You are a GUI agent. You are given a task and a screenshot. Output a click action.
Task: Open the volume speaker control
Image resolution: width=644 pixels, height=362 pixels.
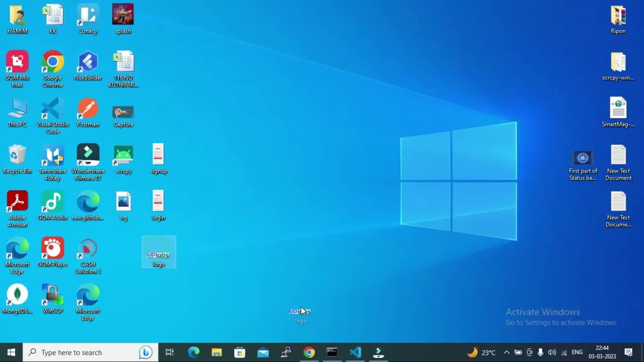click(552, 352)
